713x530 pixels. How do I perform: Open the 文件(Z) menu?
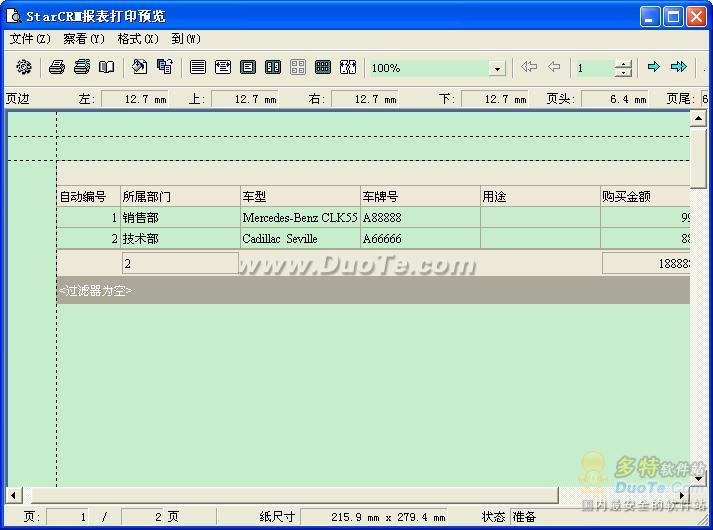click(30, 39)
